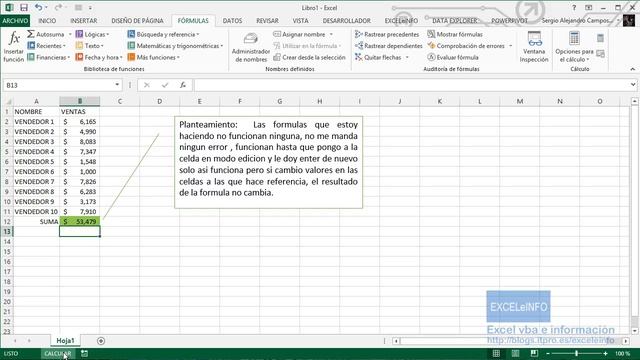The image size is (640, 360).
Task: Select cell VENDEDOR 5
Action: (36, 162)
